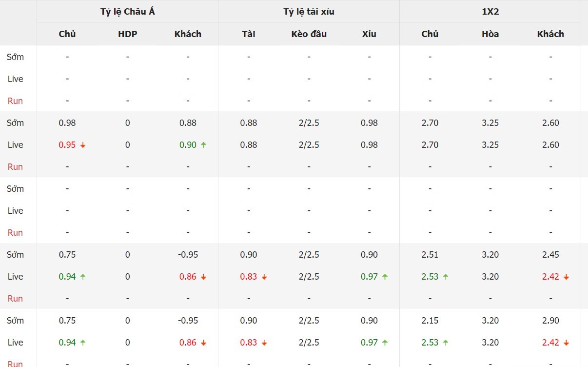588x367 pixels.
Task: Select the Tỷ lệ tài xiu header
Action: [309, 12]
